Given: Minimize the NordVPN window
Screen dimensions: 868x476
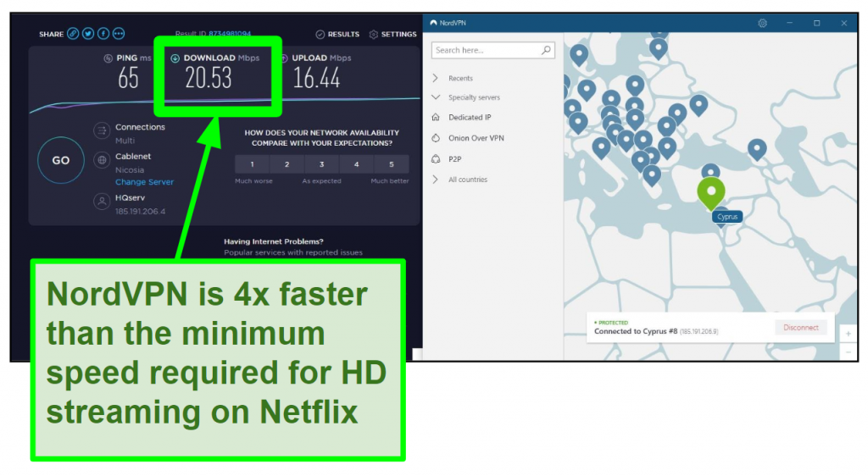Looking at the screenshot, I should pyautogui.click(x=790, y=23).
